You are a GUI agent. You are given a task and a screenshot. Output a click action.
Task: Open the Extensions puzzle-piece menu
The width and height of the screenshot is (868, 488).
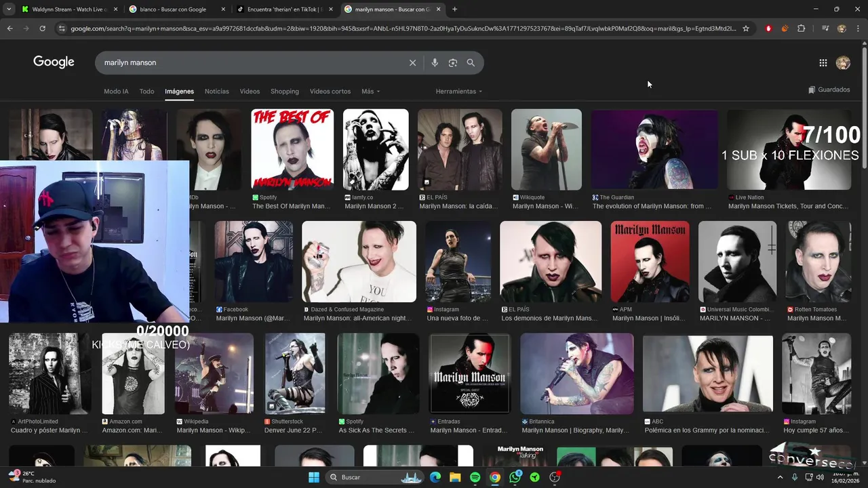click(802, 28)
